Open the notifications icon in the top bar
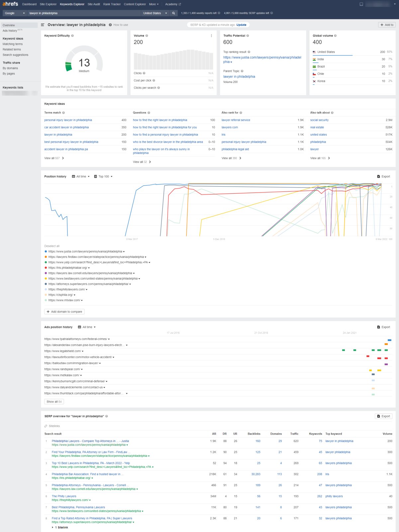Image resolution: width=399 pixels, height=532 pixels. click(x=361, y=4)
